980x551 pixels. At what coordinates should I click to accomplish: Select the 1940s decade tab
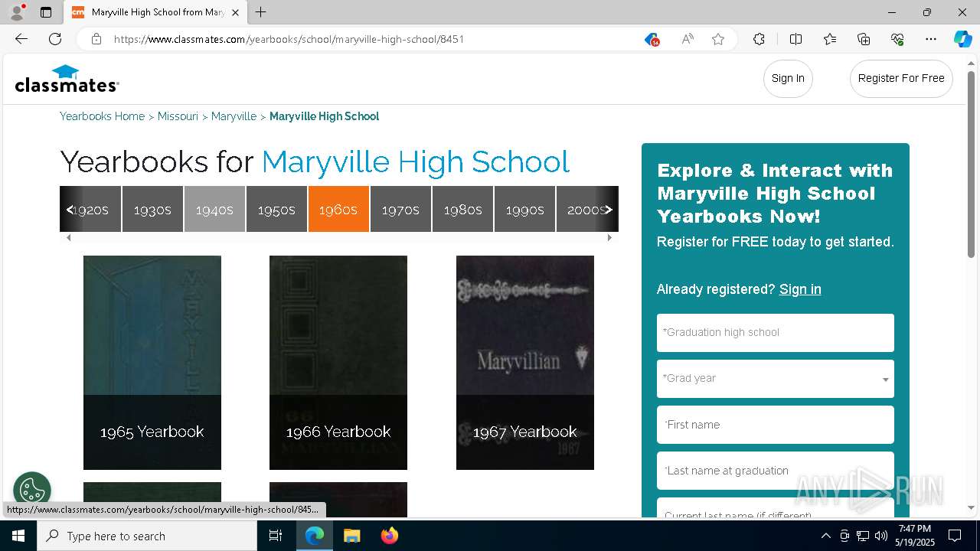point(214,209)
